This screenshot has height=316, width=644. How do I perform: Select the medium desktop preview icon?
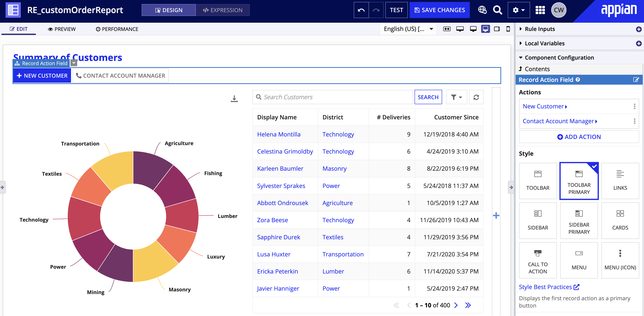click(473, 29)
